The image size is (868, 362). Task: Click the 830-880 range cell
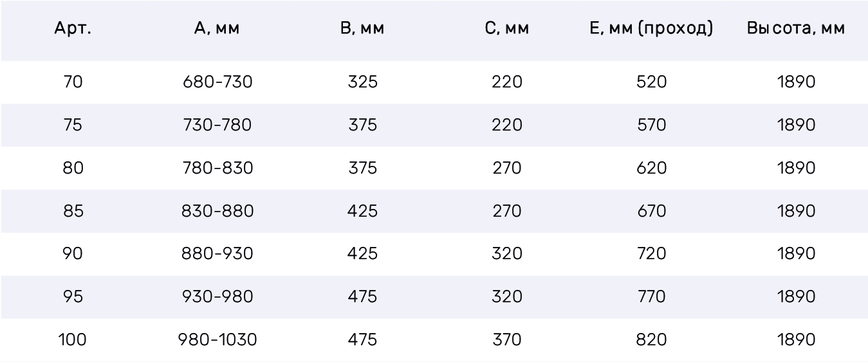[x=217, y=212]
